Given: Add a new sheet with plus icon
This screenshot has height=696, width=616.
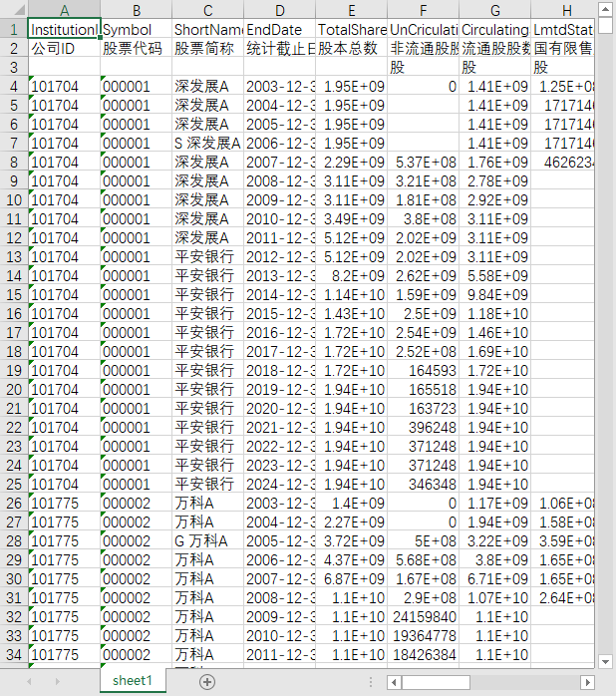Looking at the screenshot, I should [207, 681].
